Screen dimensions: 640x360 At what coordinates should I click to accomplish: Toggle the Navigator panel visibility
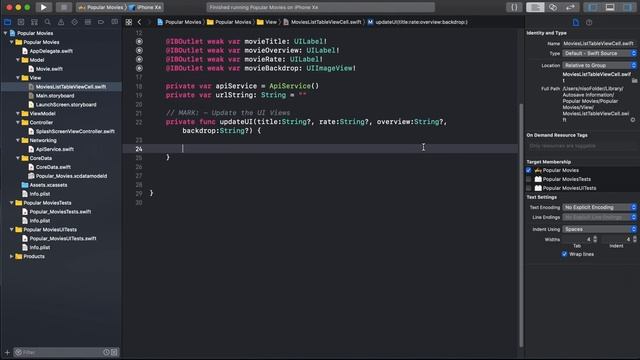point(593,7)
